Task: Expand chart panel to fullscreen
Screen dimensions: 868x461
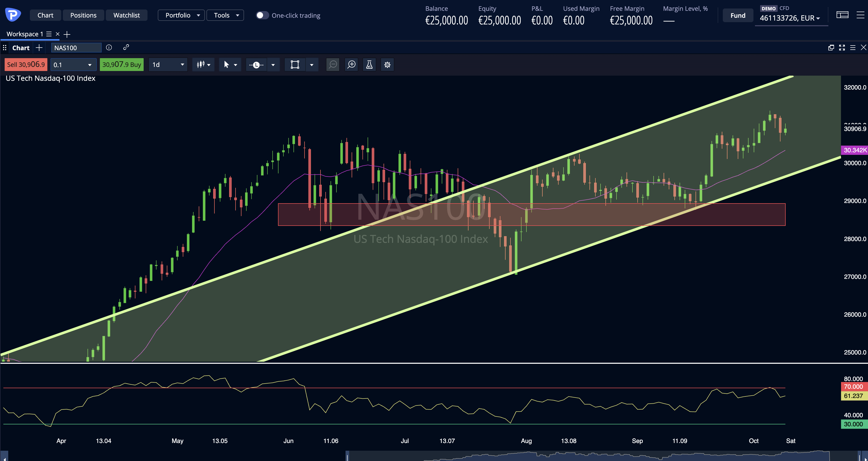Action: [842, 48]
